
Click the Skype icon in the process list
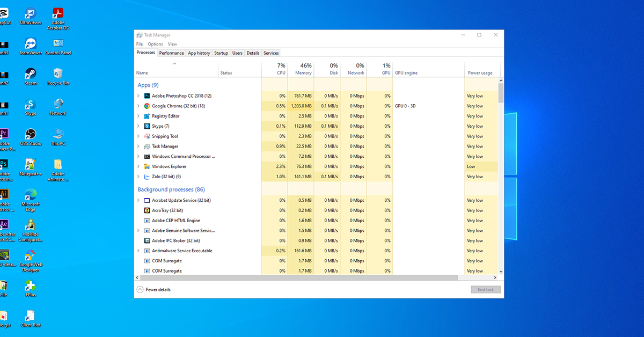pyautogui.click(x=147, y=126)
